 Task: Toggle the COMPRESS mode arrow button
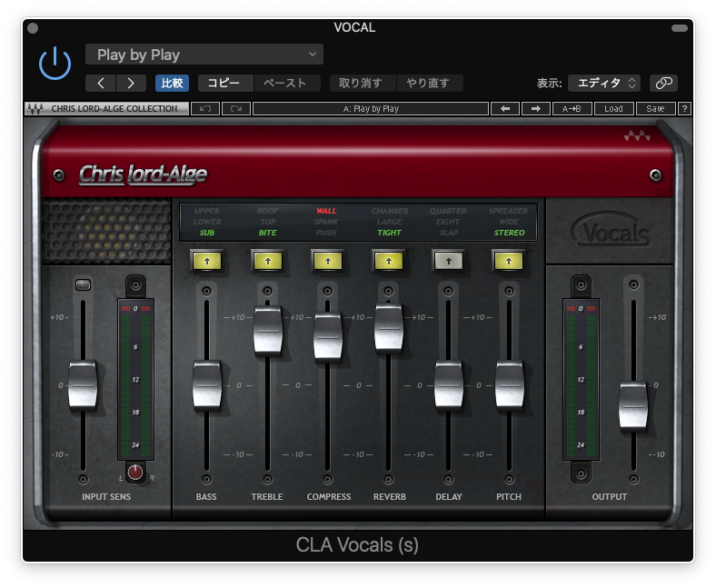(328, 262)
